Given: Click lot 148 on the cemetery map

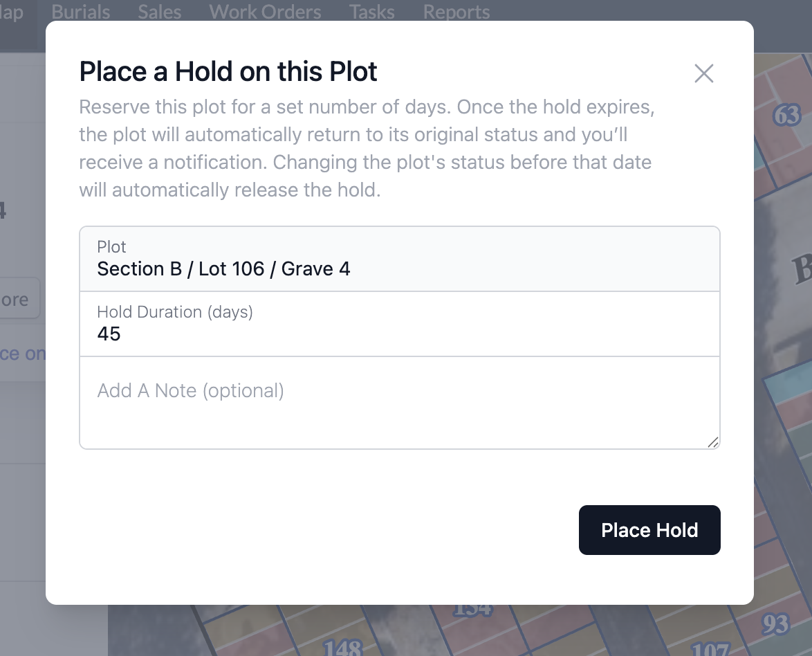Looking at the screenshot, I should click(343, 648).
